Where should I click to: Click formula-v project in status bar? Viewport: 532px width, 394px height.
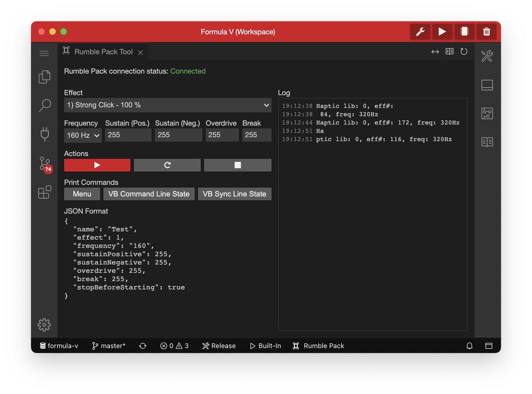click(x=59, y=346)
